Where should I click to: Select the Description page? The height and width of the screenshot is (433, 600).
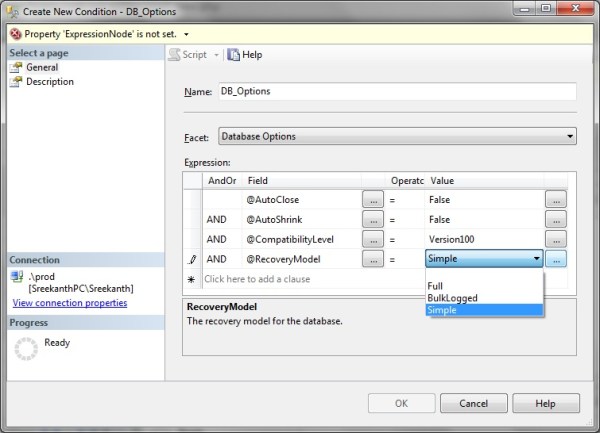coord(49,82)
